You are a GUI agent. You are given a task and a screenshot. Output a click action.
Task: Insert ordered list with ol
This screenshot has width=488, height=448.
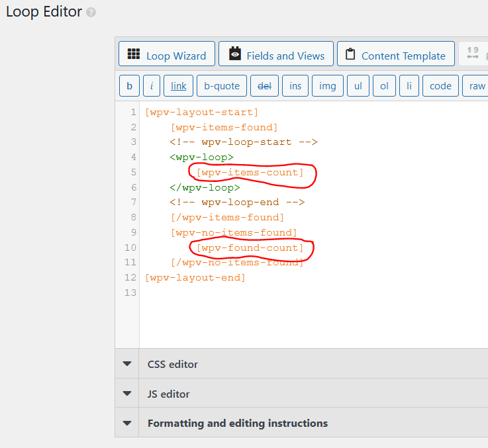pos(384,86)
